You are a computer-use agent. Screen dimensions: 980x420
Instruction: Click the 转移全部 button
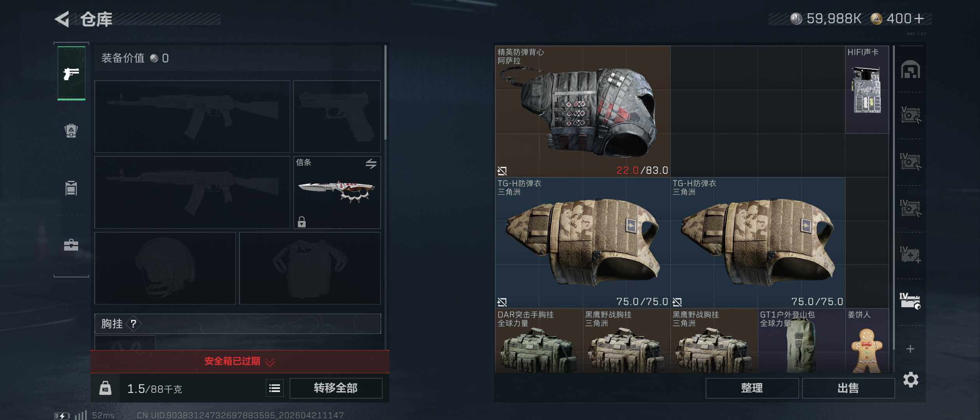336,388
